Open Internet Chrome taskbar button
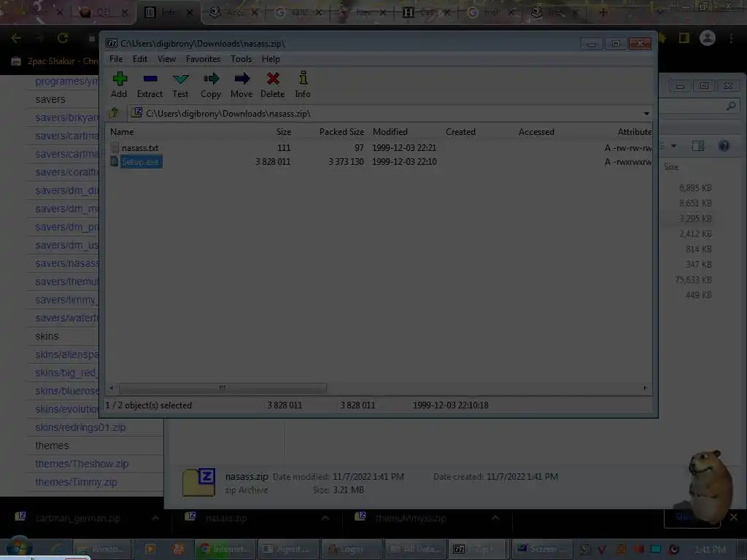 pyautogui.click(x=225, y=549)
